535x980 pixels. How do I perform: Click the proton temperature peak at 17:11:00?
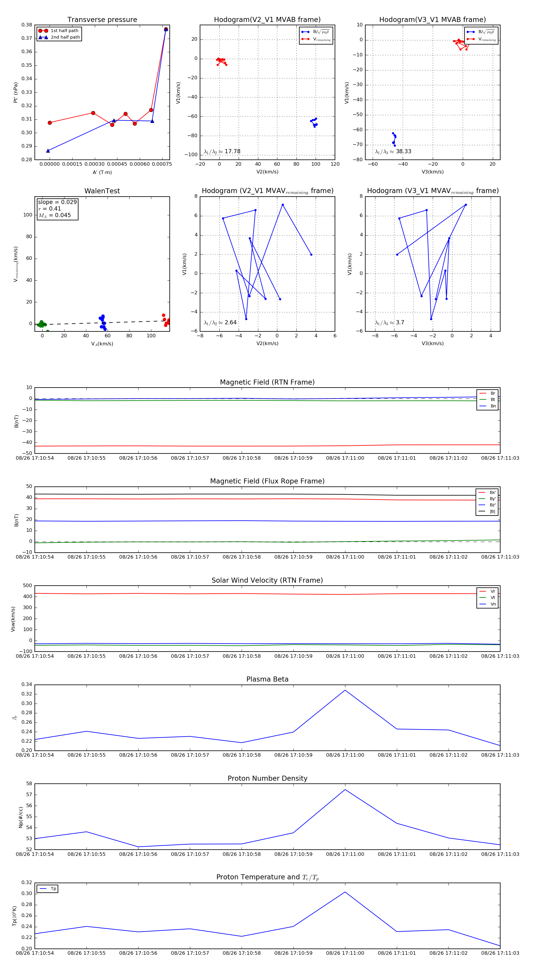(x=345, y=892)
